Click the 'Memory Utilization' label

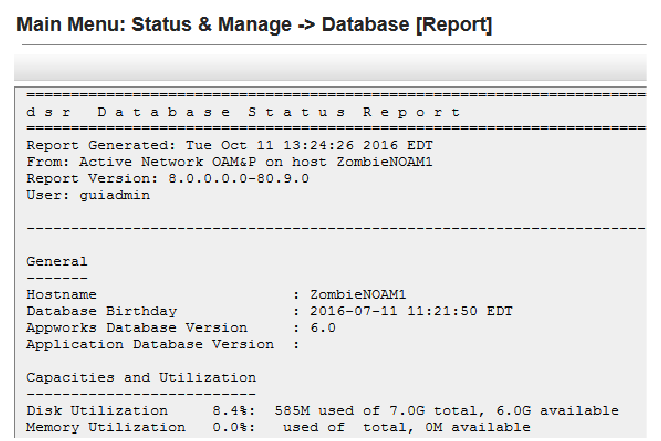pyautogui.click(x=106, y=428)
